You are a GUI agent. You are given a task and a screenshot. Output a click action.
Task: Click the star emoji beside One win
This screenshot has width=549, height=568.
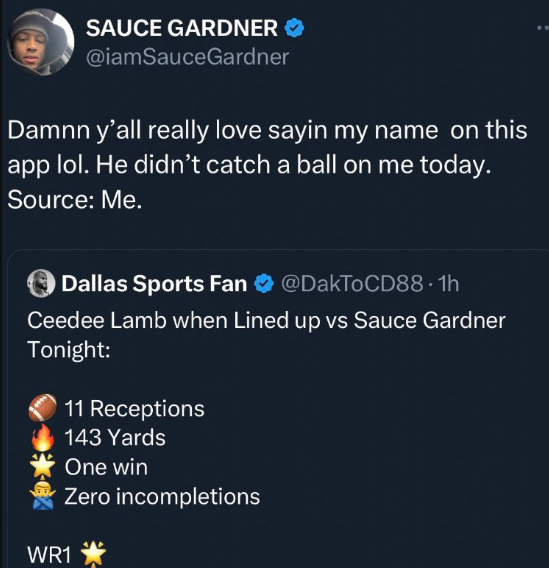42,466
